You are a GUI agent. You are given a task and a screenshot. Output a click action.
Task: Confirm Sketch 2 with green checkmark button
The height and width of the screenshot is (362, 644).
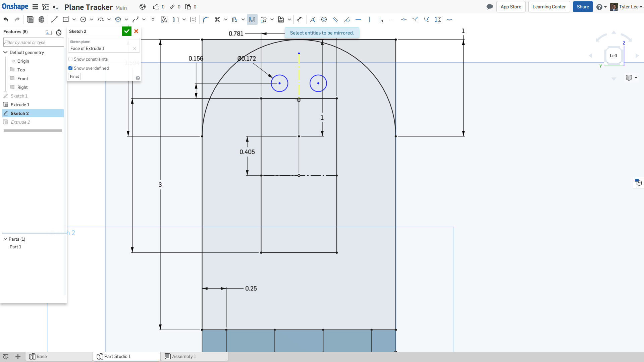pyautogui.click(x=126, y=31)
